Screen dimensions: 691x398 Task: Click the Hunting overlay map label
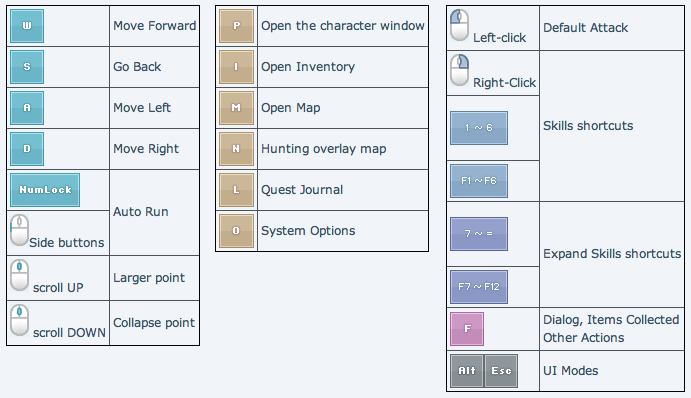tap(323, 149)
